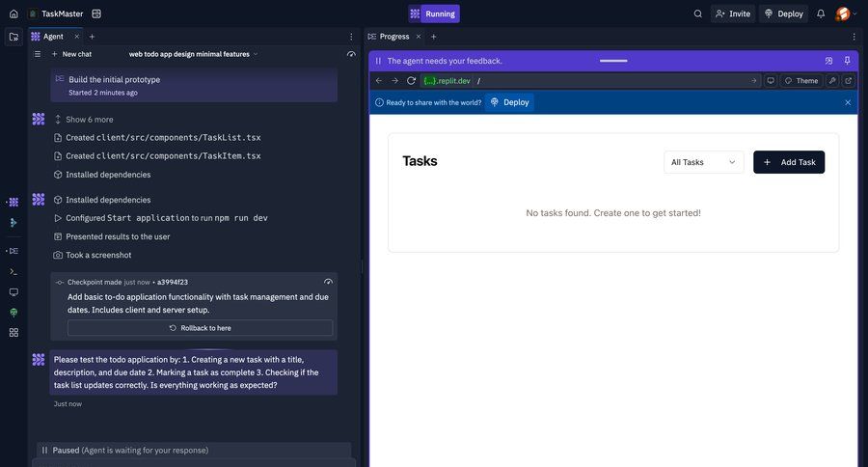Toggle the chat history list icon
The height and width of the screenshot is (467, 868).
pyautogui.click(x=38, y=54)
